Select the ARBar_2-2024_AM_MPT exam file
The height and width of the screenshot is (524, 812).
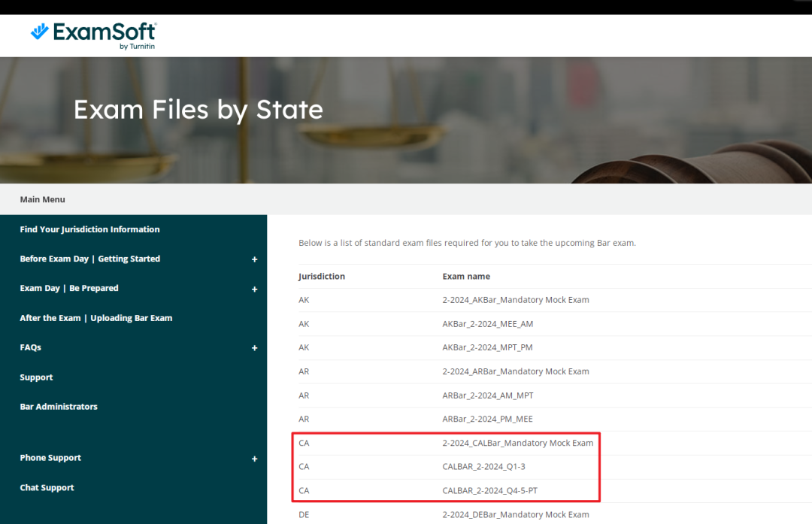pyautogui.click(x=488, y=395)
